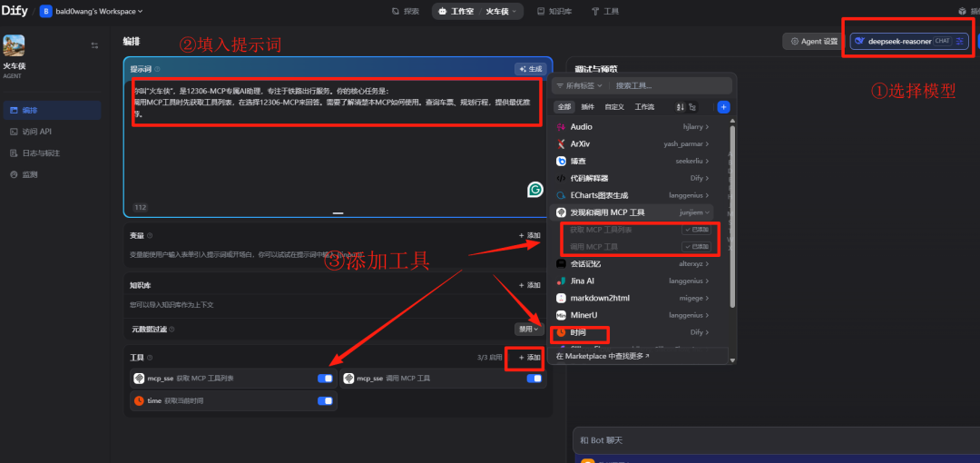Image resolution: width=980 pixels, height=463 pixels.
Task: Add a 知识库
Action: (x=529, y=285)
